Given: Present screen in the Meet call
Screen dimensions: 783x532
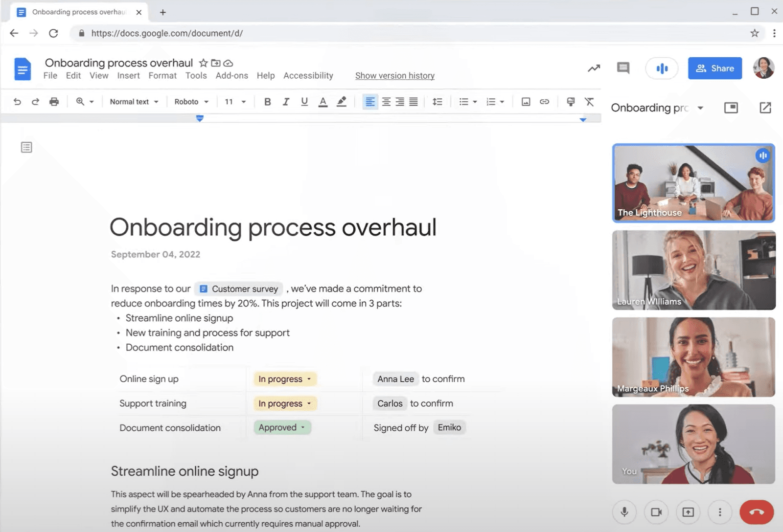Looking at the screenshot, I should click(x=688, y=512).
